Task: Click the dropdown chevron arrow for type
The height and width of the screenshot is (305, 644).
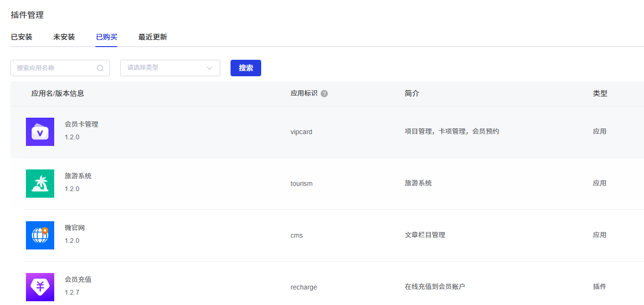Action: tap(210, 68)
